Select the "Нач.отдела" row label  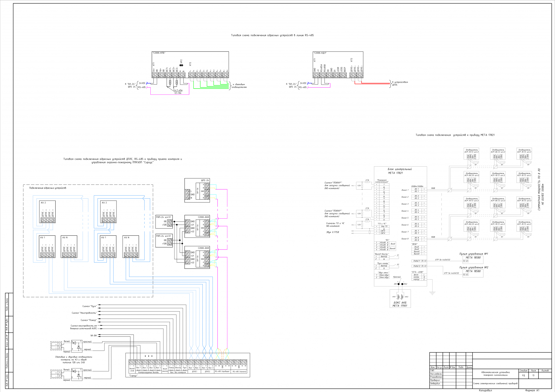click(x=436, y=374)
